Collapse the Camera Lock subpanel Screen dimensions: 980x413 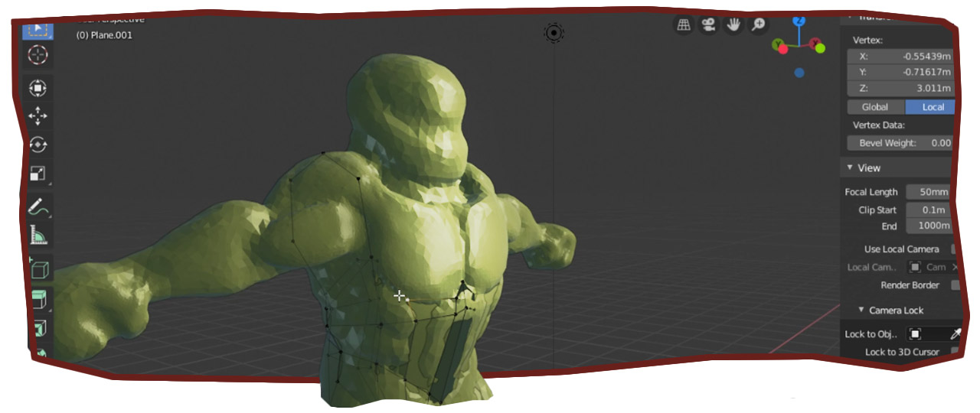pos(861,311)
